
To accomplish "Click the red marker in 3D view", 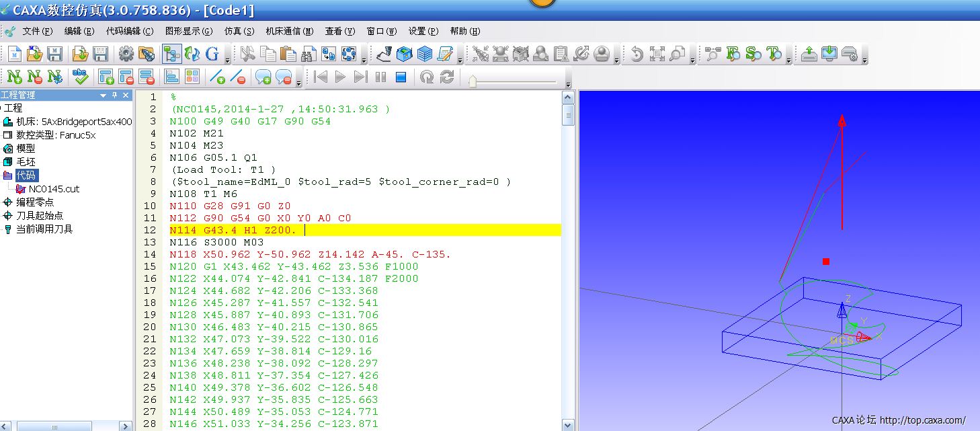I will tap(826, 262).
